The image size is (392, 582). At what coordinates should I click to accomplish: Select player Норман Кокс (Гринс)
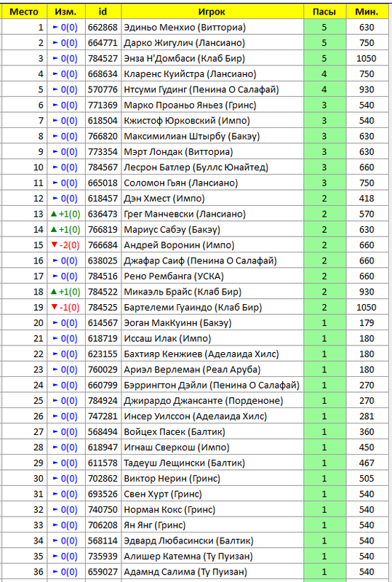click(169, 510)
